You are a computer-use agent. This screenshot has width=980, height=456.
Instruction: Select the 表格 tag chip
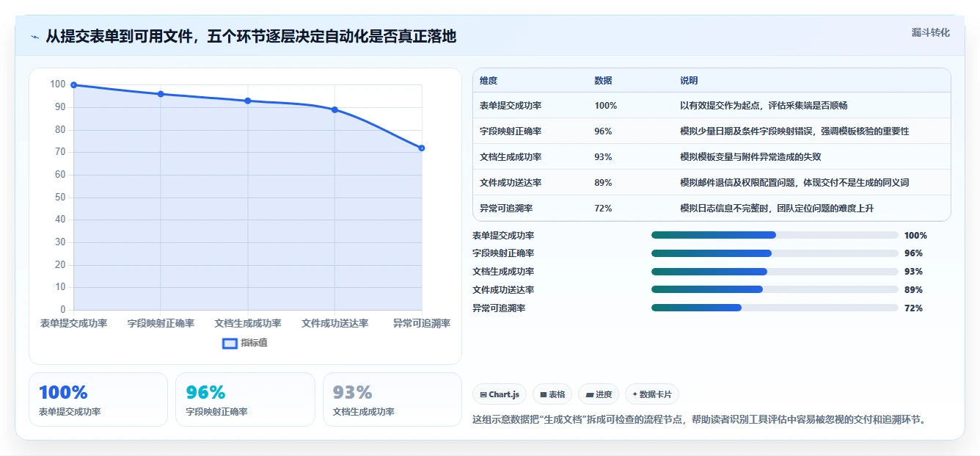552,394
